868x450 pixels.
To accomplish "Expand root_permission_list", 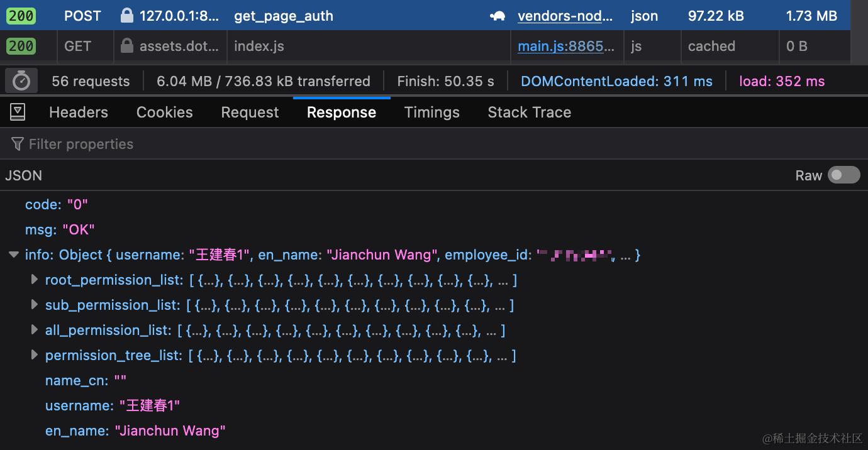I will click(34, 280).
